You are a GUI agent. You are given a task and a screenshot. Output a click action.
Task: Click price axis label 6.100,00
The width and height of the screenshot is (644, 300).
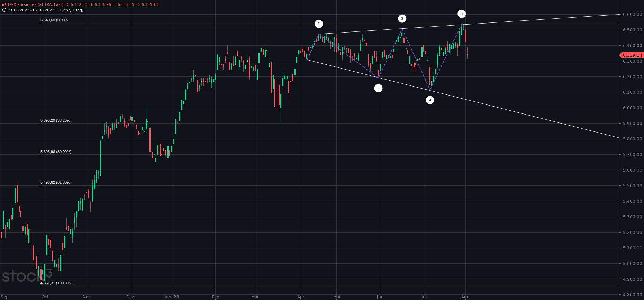(632, 92)
